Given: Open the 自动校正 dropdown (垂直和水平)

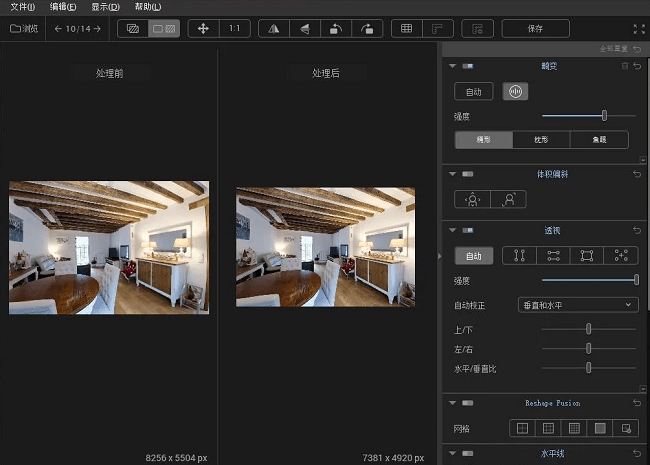Looking at the screenshot, I should [578, 304].
